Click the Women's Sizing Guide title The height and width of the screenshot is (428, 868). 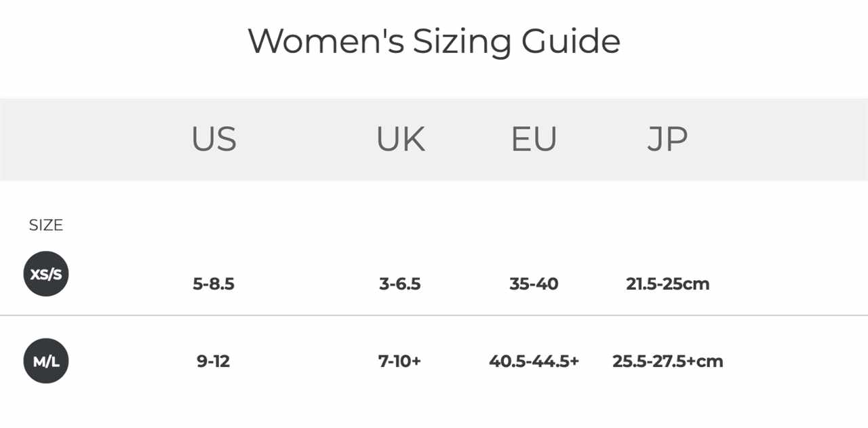[x=434, y=41]
